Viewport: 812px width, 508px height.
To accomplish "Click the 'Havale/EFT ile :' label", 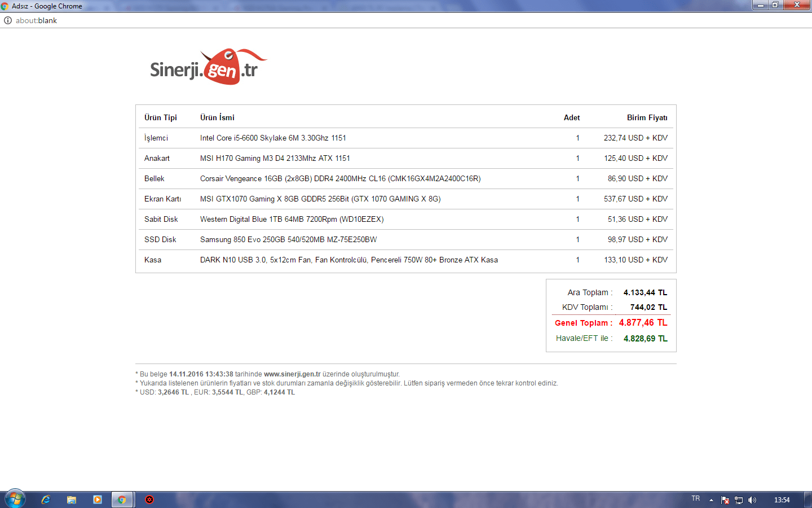I will (585, 338).
